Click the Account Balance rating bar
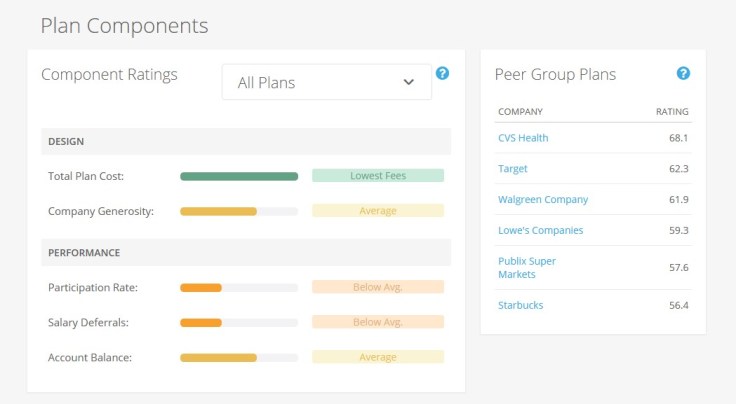The width and height of the screenshot is (736, 404). point(239,357)
